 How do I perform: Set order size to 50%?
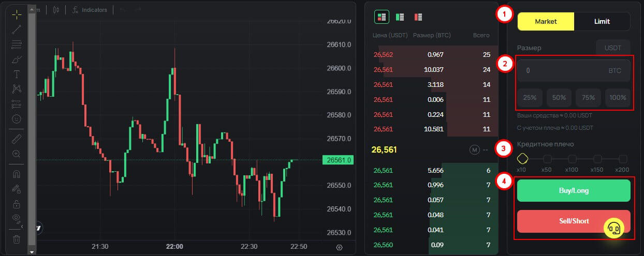pyautogui.click(x=559, y=97)
